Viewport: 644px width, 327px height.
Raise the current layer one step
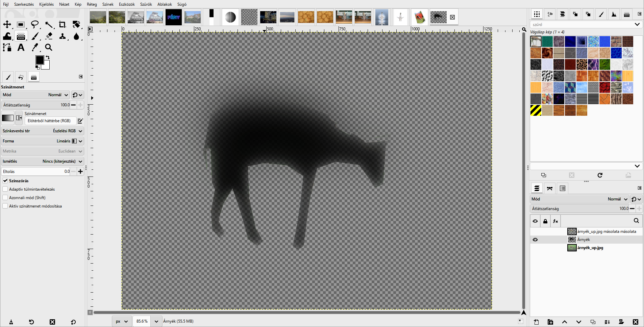pyautogui.click(x=565, y=322)
